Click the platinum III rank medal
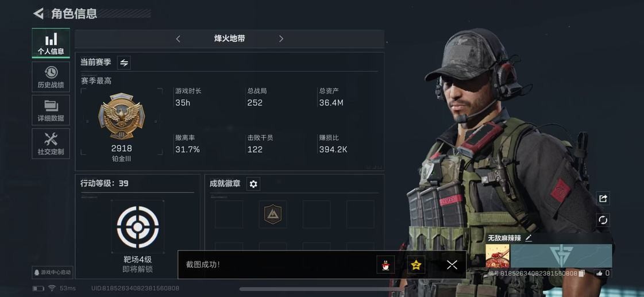 [122, 116]
